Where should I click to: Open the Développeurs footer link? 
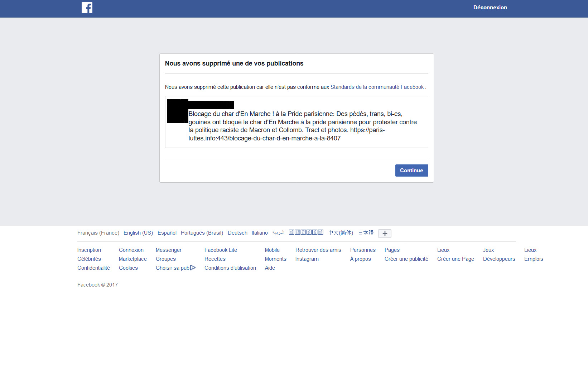(499, 259)
